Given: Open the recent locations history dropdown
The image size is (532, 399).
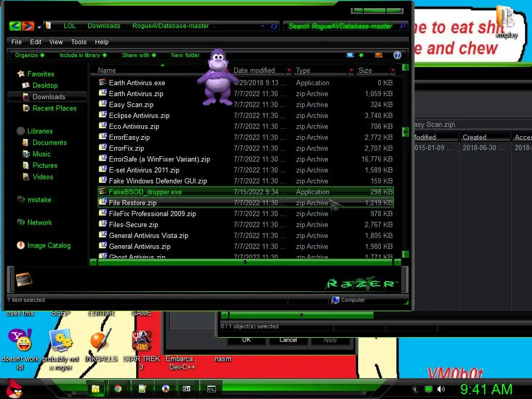Looking at the screenshot, I should [x=39, y=27].
